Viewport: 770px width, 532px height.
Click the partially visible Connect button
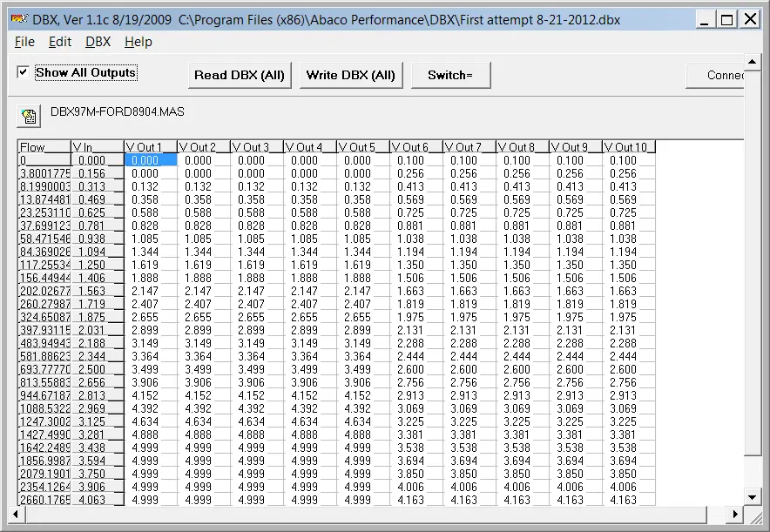click(714, 75)
